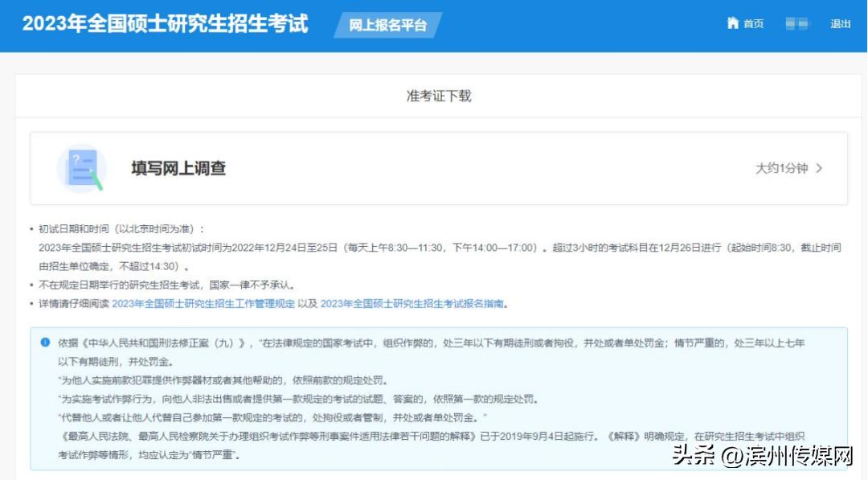Click the question mark symbol inside the survey icon

click(77, 159)
